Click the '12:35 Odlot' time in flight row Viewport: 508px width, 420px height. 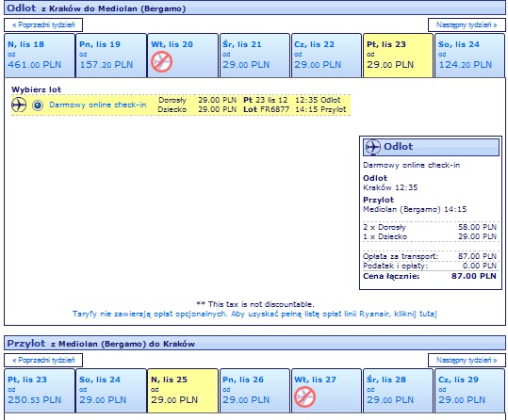pos(318,100)
